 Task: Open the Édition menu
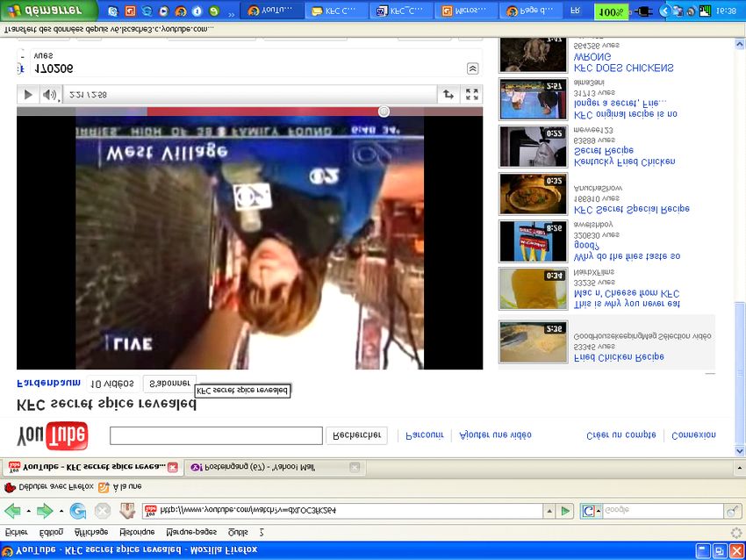pos(52,532)
